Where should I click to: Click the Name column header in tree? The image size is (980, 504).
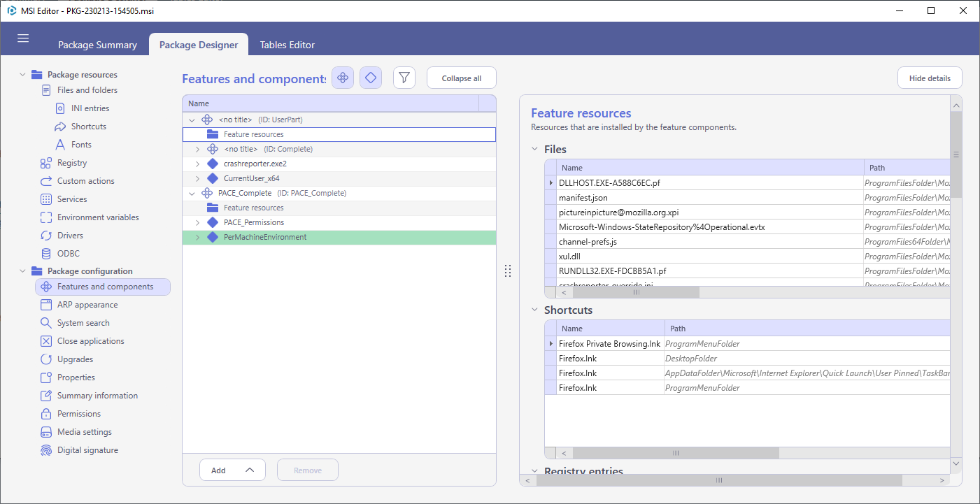330,103
